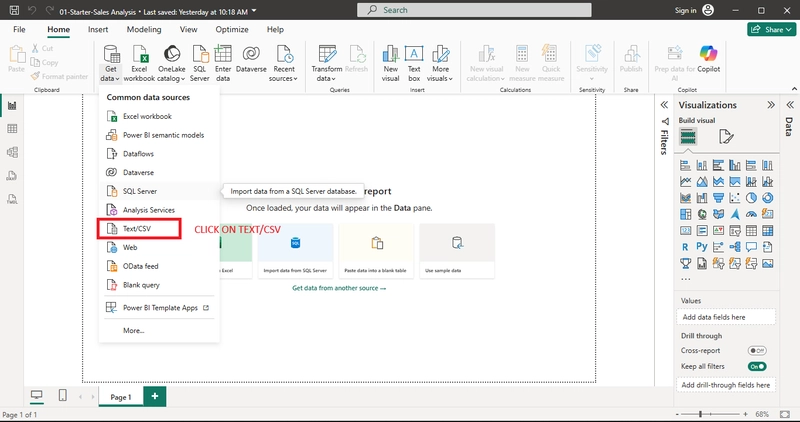Insert a Text box from ribbon
800x422 pixels.
point(414,63)
